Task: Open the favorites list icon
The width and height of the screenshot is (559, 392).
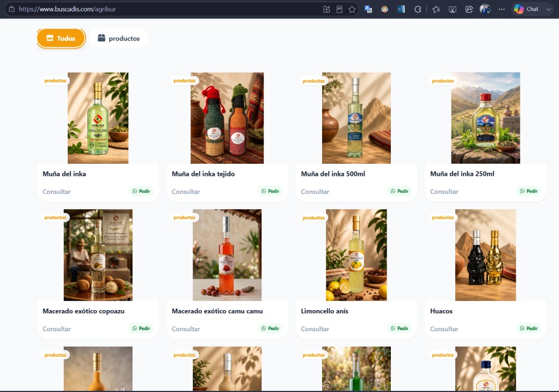Action: point(436,9)
